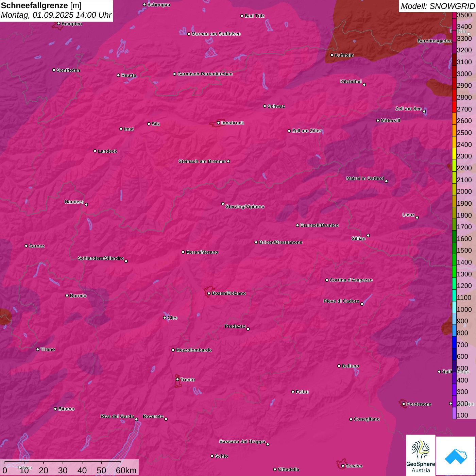The width and height of the screenshot is (476, 476).
Task: Click the Kitzbühel label
Action: pyautogui.click(x=351, y=81)
